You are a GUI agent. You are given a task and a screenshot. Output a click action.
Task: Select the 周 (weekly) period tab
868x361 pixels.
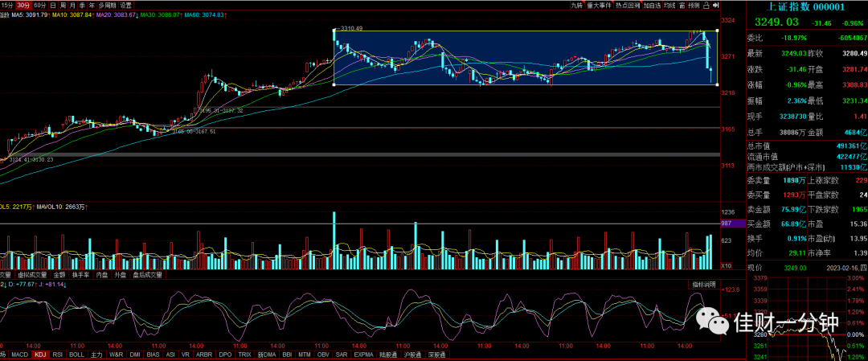pyautogui.click(x=63, y=6)
